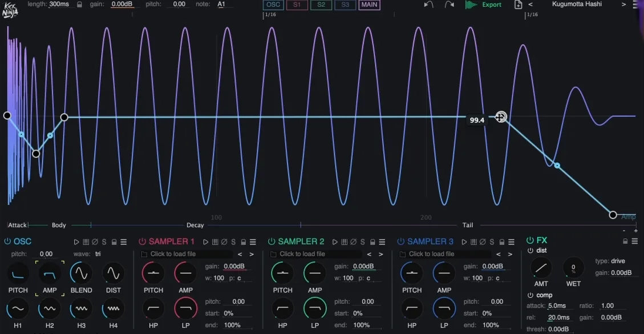Click the redo arrow icon
This screenshot has height=334, width=644.
(449, 5)
